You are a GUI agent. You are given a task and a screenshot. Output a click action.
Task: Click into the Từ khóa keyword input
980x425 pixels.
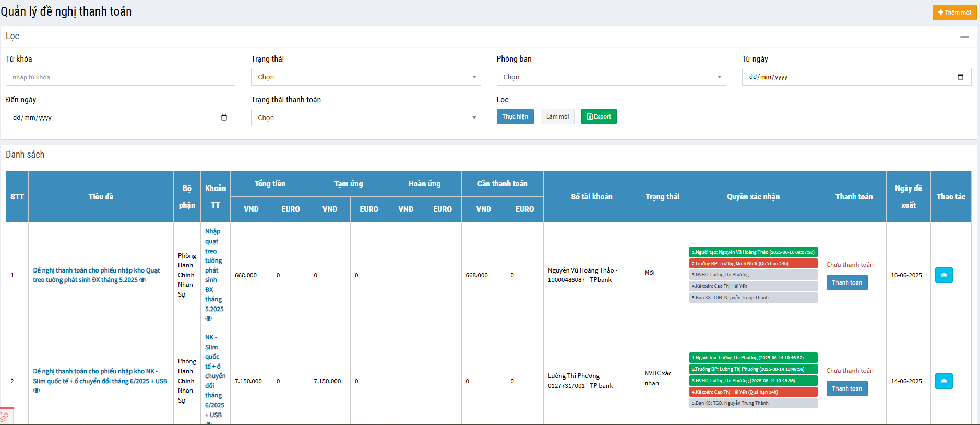coord(121,77)
